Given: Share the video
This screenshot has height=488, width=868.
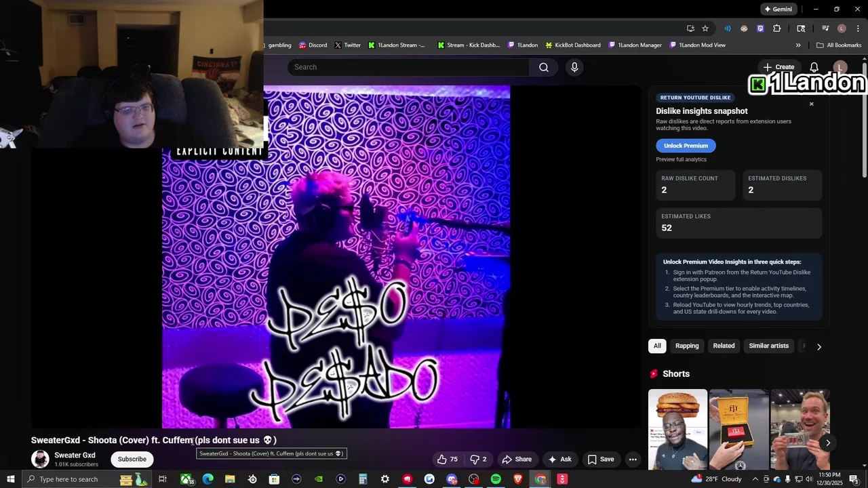Looking at the screenshot, I should tap(517, 459).
